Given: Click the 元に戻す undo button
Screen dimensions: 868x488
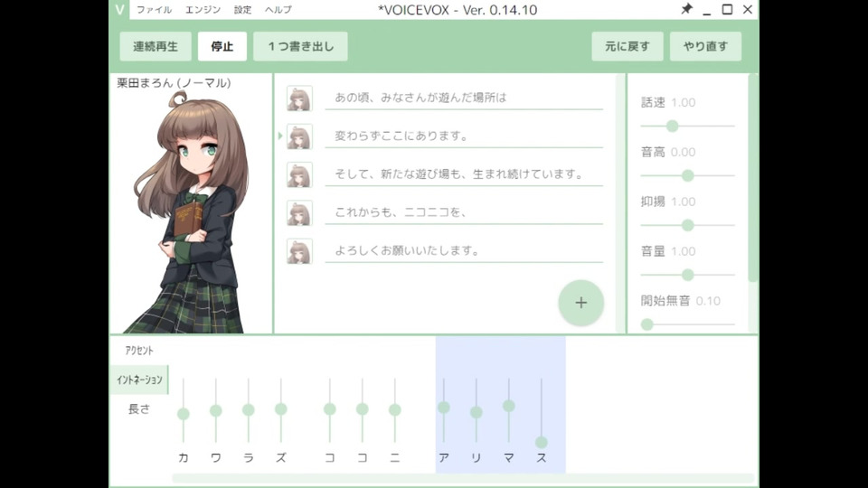Looking at the screenshot, I should (x=627, y=46).
